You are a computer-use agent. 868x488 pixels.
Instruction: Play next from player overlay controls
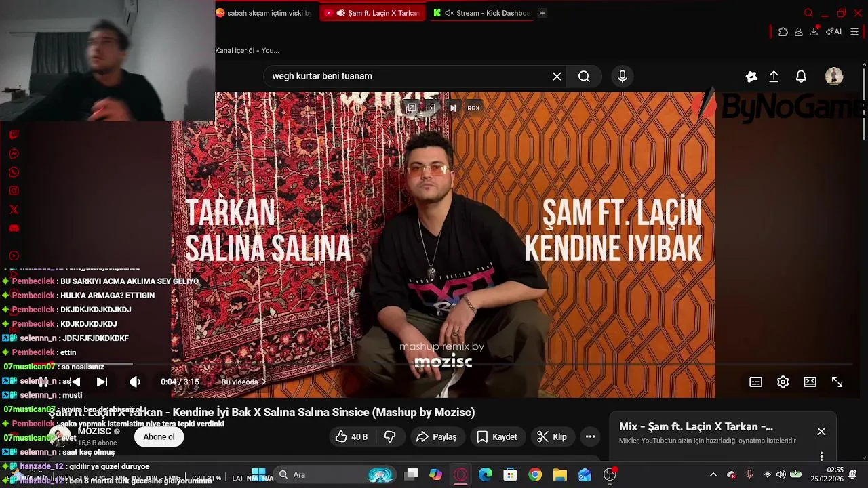tap(453, 108)
